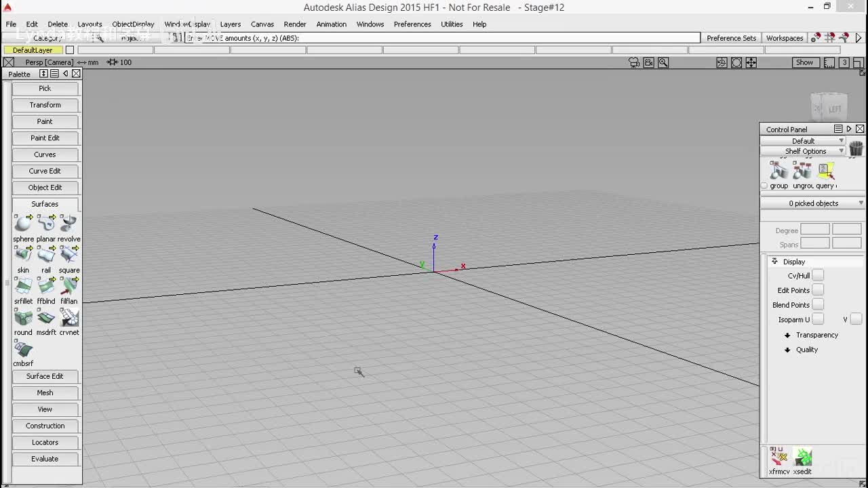Click the Workspaces button
The width and height of the screenshot is (868, 488).
(x=785, y=38)
